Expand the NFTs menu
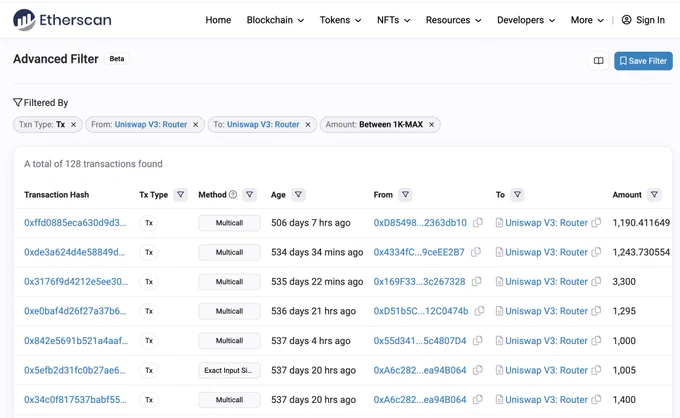The width and height of the screenshot is (680, 418). tap(393, 20)
